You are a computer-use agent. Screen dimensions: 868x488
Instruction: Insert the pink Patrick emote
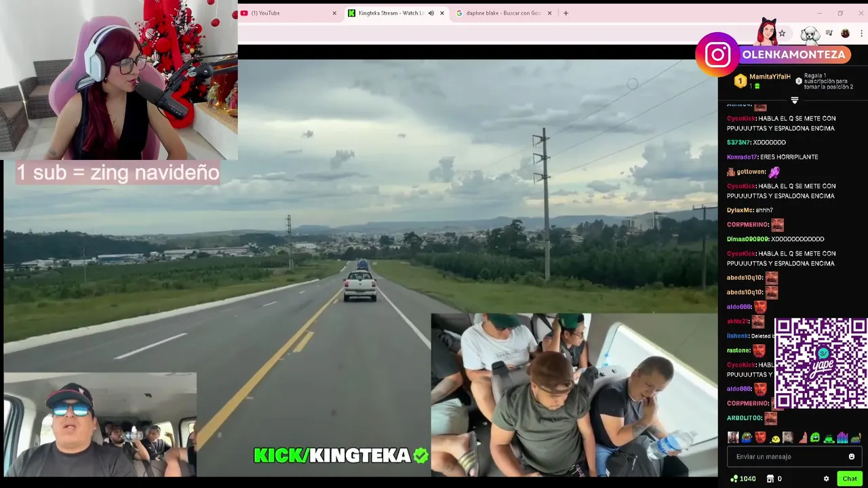[x=802, y=438]
